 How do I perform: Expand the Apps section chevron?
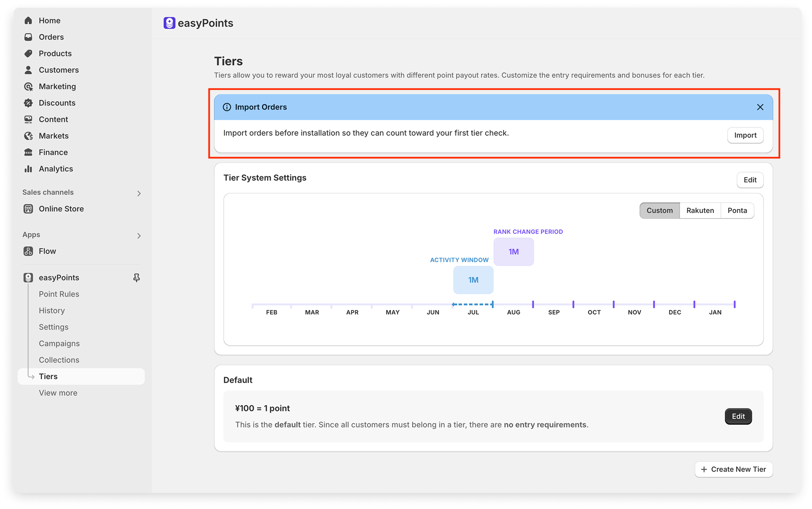[x=139, y=236]
